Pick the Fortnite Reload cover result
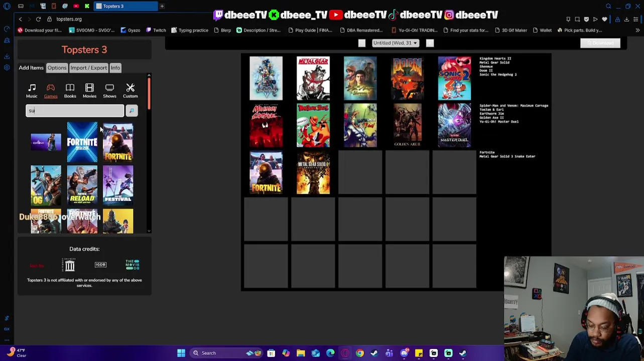 click(82, 185)
